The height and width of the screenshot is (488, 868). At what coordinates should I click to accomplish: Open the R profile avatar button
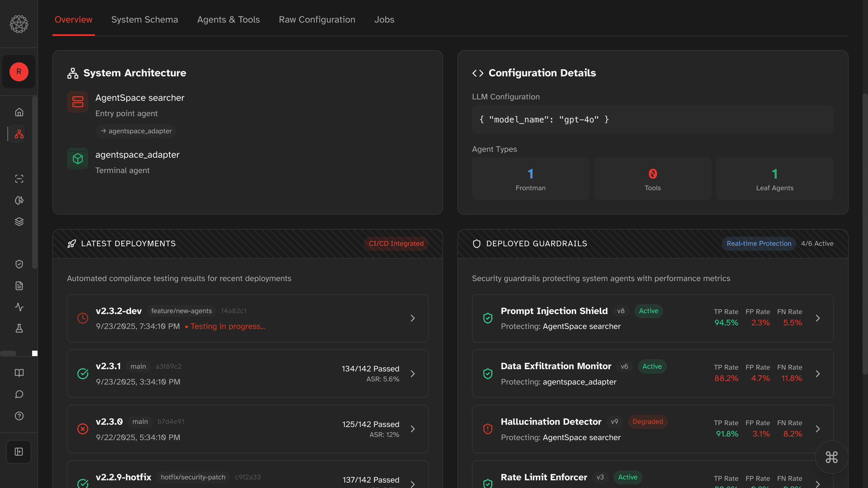[19, 72]
